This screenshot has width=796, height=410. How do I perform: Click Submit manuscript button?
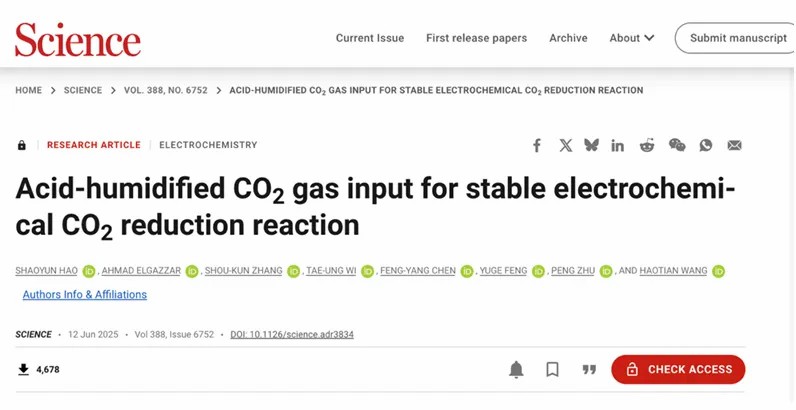click(735, 38)
